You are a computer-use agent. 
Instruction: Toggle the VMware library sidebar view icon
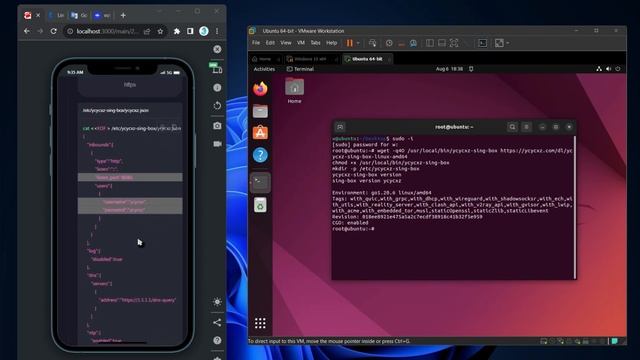tap(430, 43)
